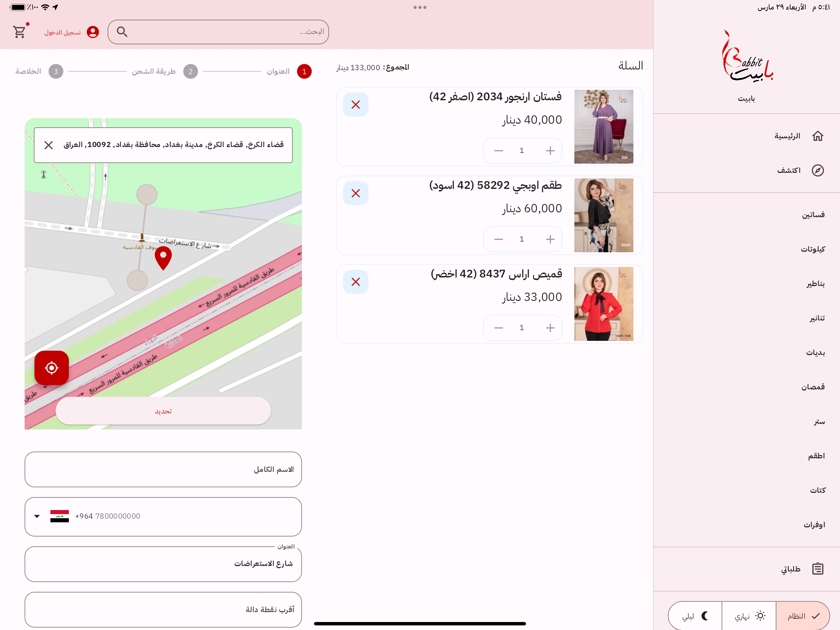
Task: Tap the battery status icon
Action: [18, 7]
